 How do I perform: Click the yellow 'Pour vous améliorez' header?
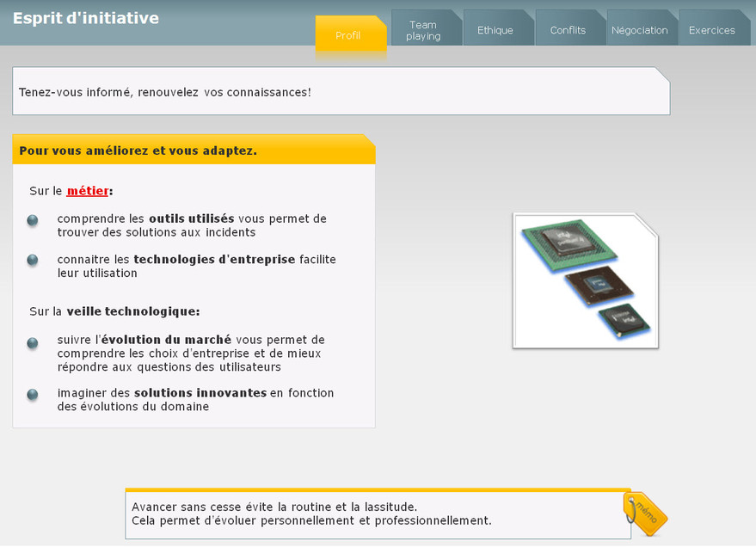194,151
